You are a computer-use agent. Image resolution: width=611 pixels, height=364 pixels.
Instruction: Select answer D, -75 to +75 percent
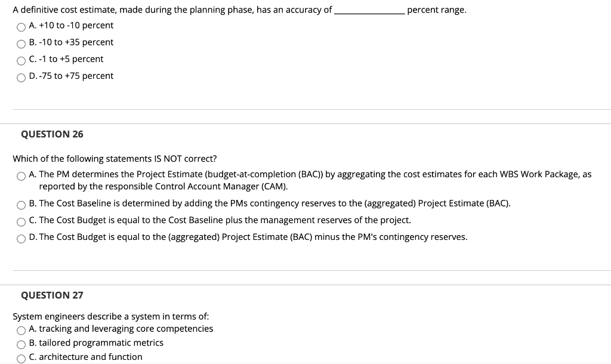[21, 76]
